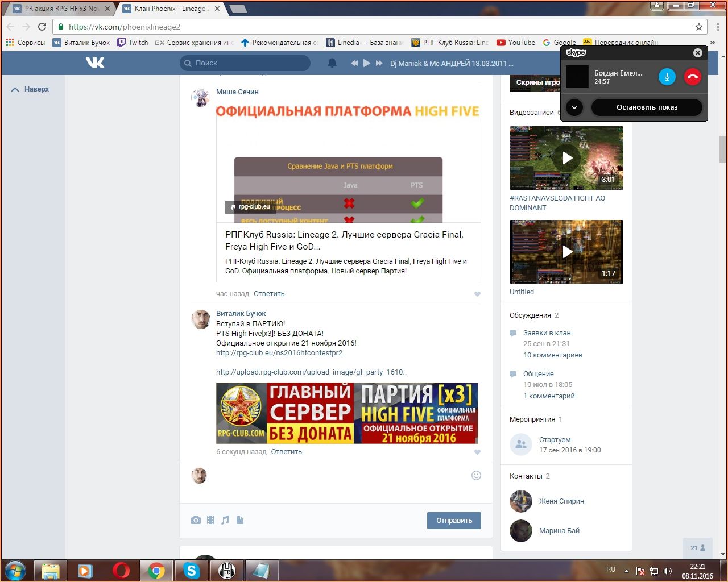Skip to next track in VK player

pyautogui.click(x=379, y=63)
